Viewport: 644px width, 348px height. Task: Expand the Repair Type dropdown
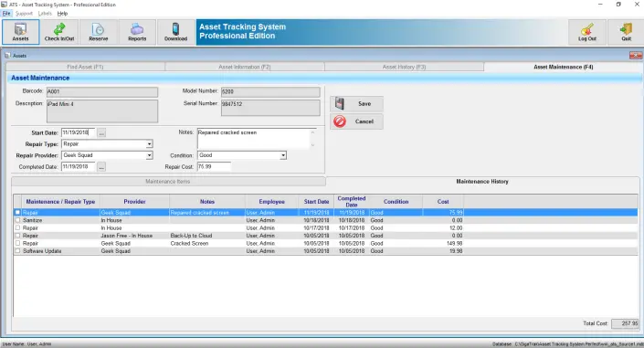(x=150, y=144)
